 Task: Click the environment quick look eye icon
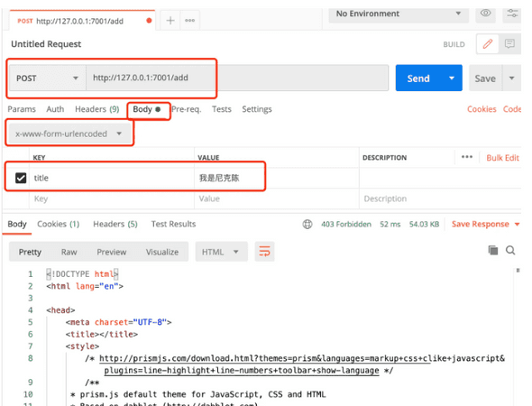coord(485,14)
